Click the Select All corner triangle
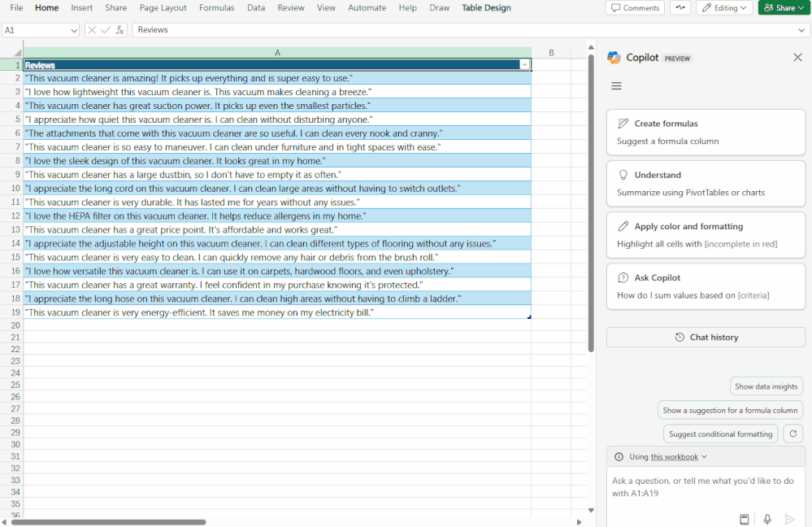 click(18, 53)
